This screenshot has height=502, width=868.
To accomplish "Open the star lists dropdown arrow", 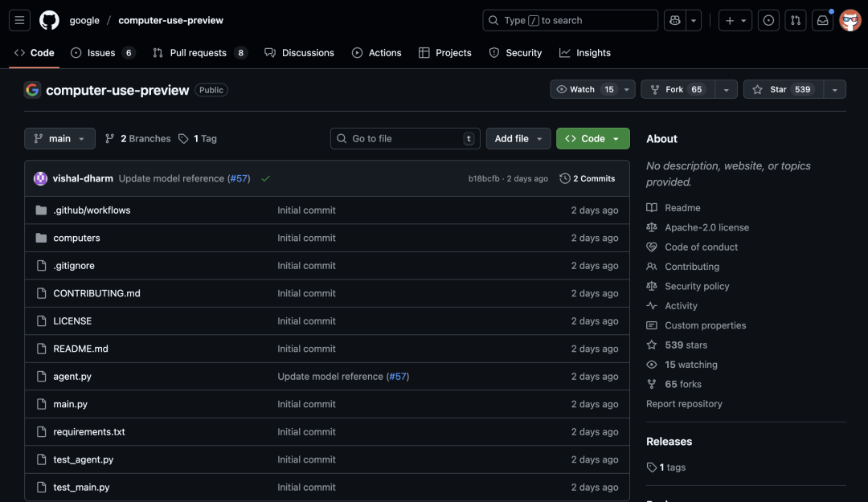I will click(x=835, y=90).
